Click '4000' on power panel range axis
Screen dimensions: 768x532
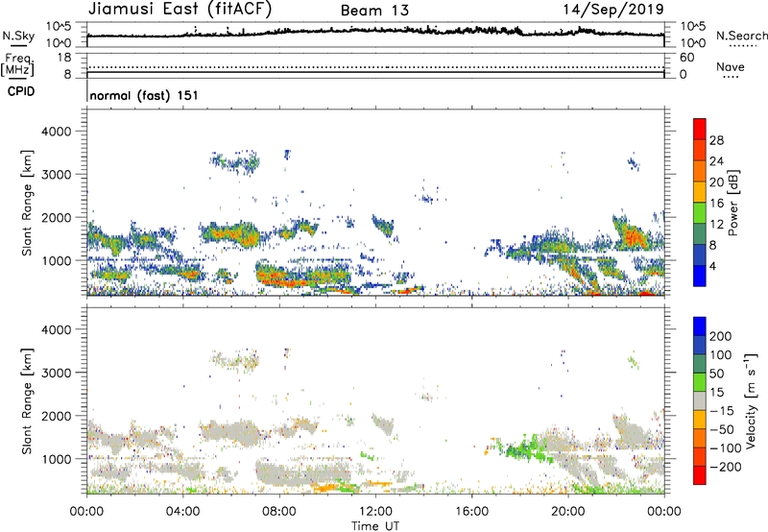point(56,132)
